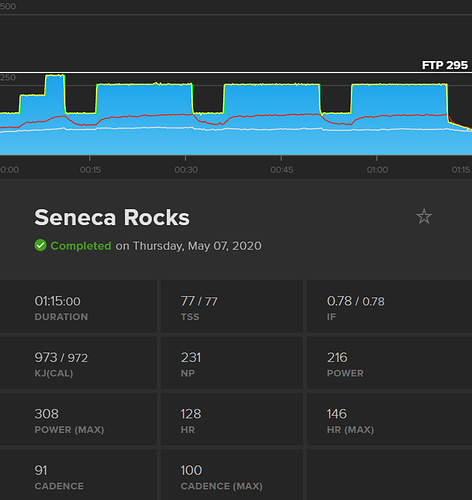The width and height of the screenshot is (472, 500).
Task: Click the 01:00 timeline marker
Action: click(377, 170)
